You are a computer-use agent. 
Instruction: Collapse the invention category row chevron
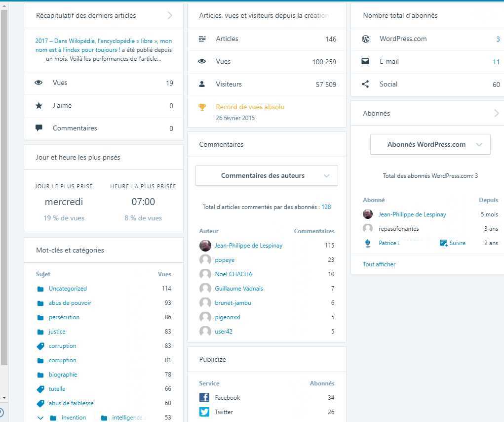coord(41,418)
